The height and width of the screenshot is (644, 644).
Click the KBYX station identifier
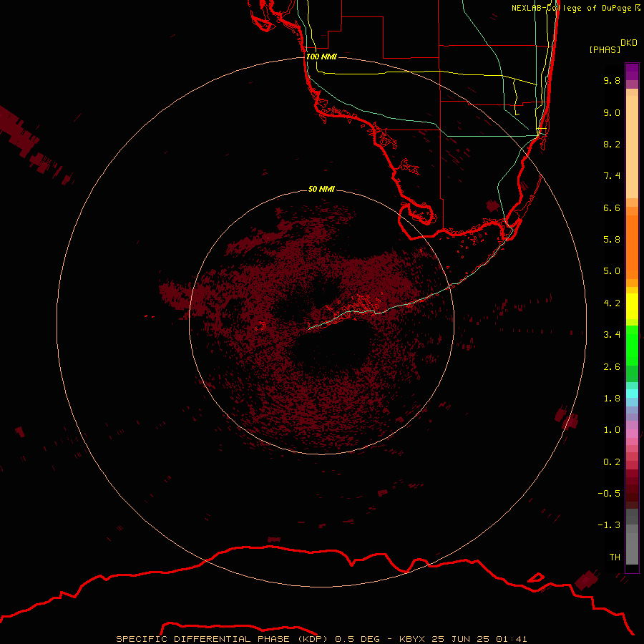(x=412, y=639)
